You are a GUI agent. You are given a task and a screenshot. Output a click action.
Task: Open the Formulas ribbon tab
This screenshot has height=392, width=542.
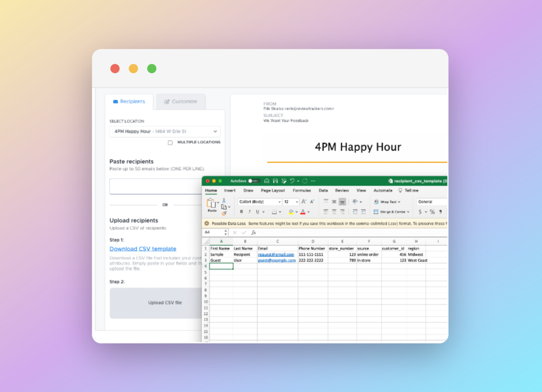click(302, 190)
